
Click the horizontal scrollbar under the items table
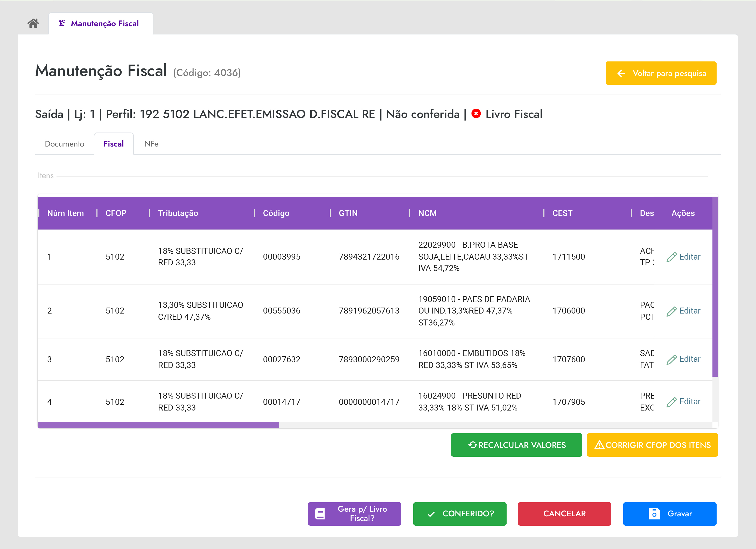[x=158, y=425]
